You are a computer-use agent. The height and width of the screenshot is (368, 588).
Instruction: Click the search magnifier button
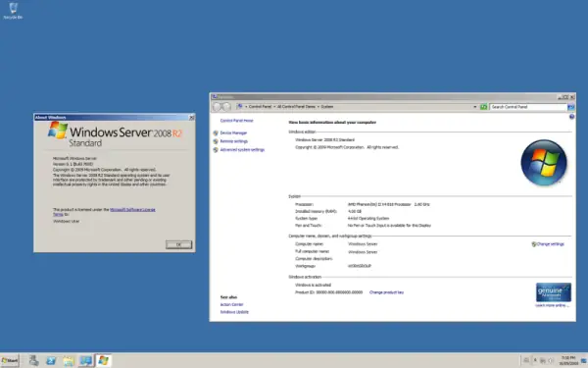coord(570,107)
